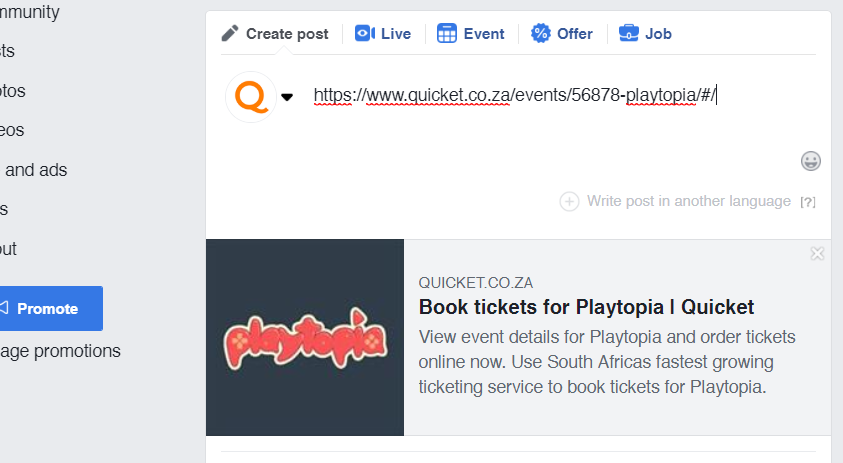Click plus icon for another language post
The height and width of the screenshot is (463, 843).
coord(569,201)
